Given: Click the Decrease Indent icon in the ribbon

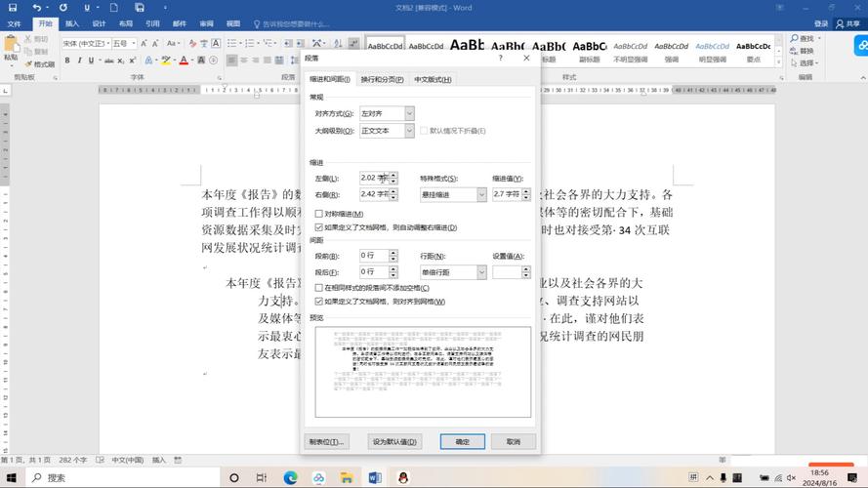Looking at the screenshot, I should [x=288, y=43].
